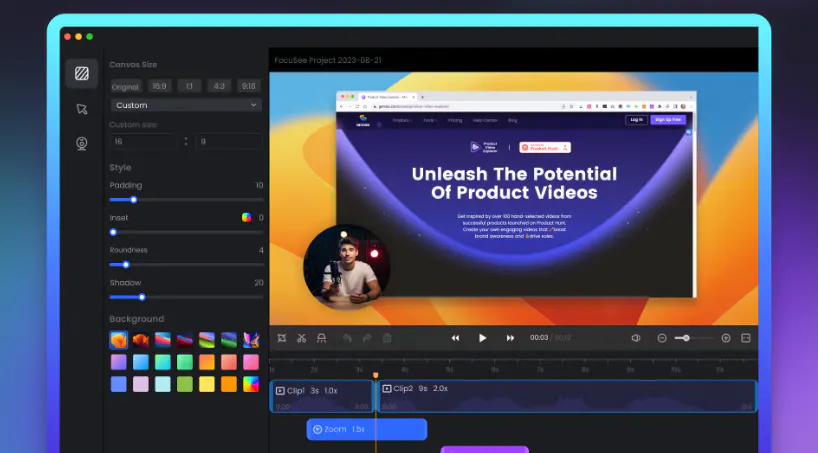Select the Zoom 1.5x effect block

[x=367, y=429]
